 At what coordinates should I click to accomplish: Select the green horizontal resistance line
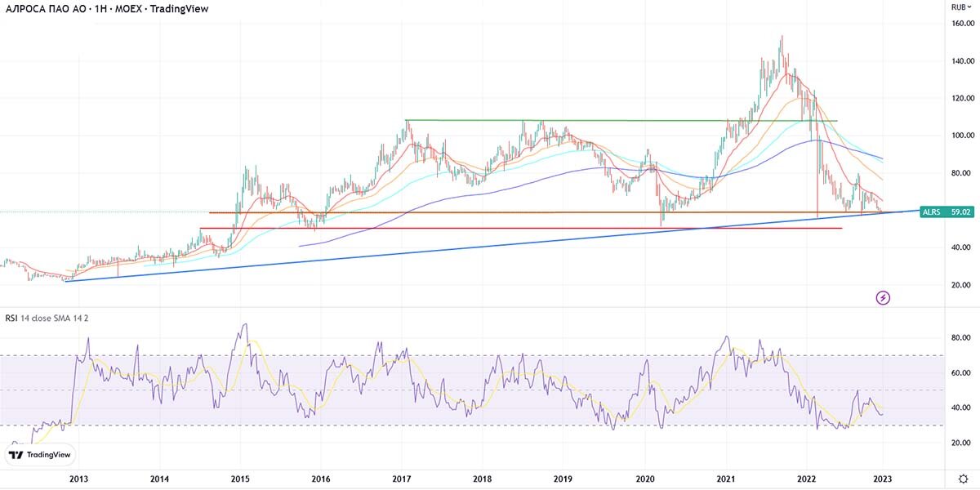[x=621, y=121]
